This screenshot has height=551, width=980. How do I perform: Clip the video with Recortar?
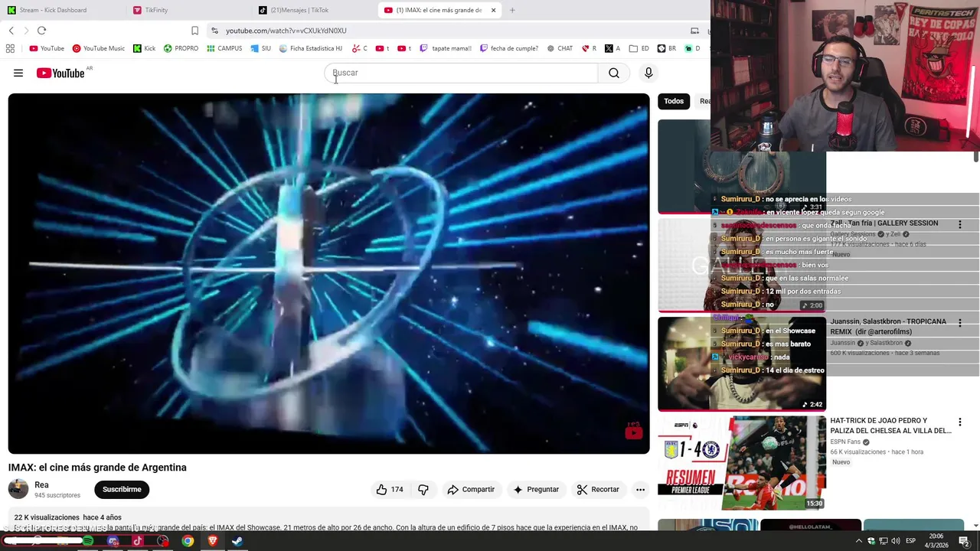[598, 489]
